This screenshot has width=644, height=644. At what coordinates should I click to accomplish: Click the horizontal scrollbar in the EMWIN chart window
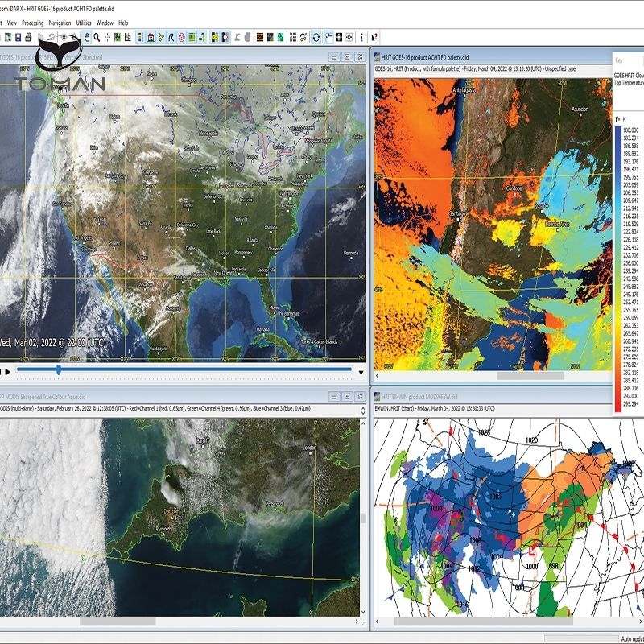(484, 621)
